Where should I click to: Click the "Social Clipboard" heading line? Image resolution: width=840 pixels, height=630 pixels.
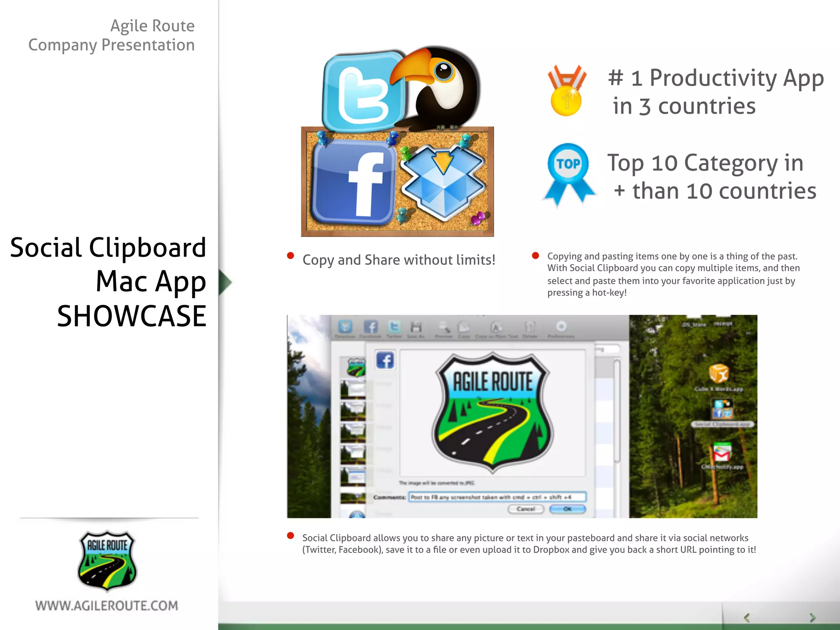pos(108,248)
